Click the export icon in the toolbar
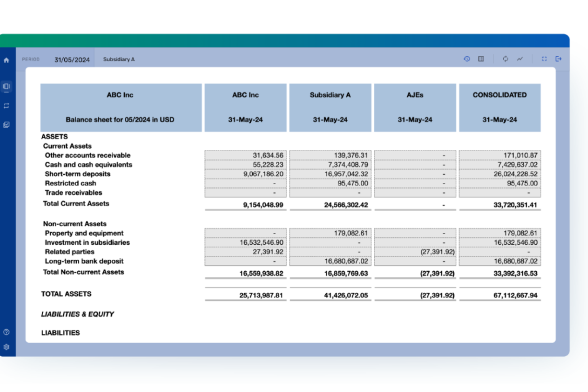The width and height of the screenshot is (588, 392). click(559, 59)
